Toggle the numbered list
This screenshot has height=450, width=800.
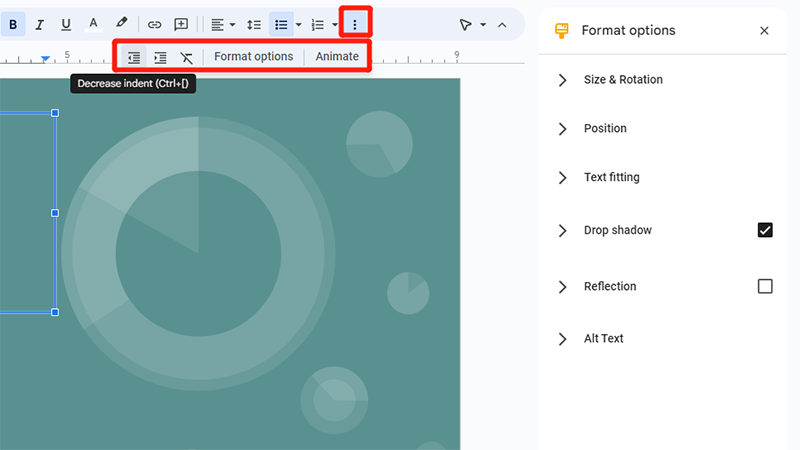318,24
